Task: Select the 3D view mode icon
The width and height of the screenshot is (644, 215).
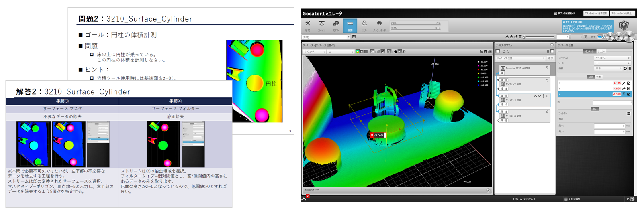Action: [372, 51]
